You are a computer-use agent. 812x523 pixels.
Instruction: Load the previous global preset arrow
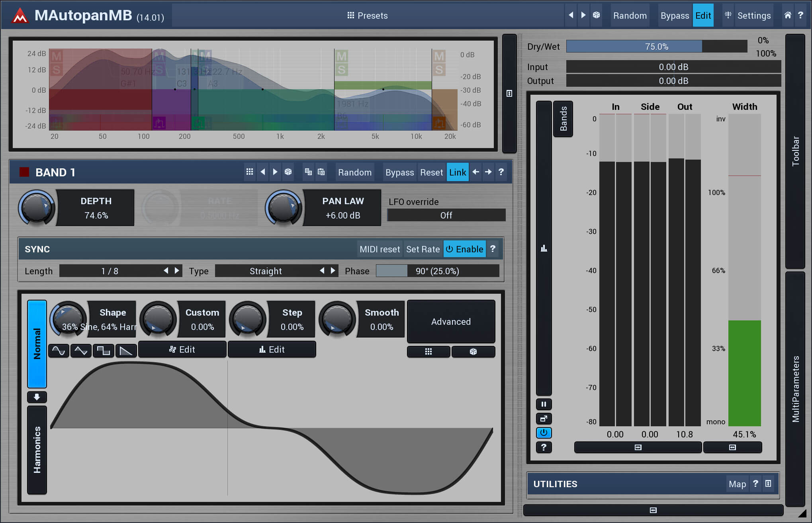(571, 15)
